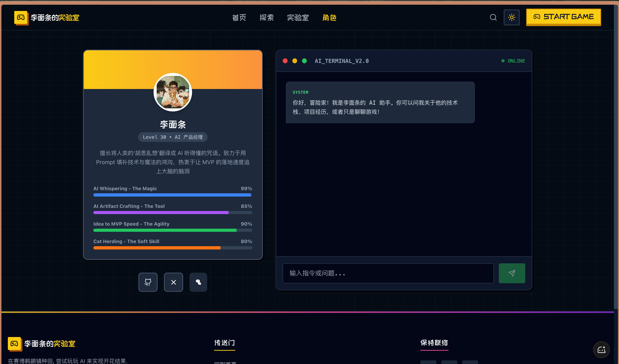Open the search magnifier icon
619x364 pixels.
click(493, 18)
